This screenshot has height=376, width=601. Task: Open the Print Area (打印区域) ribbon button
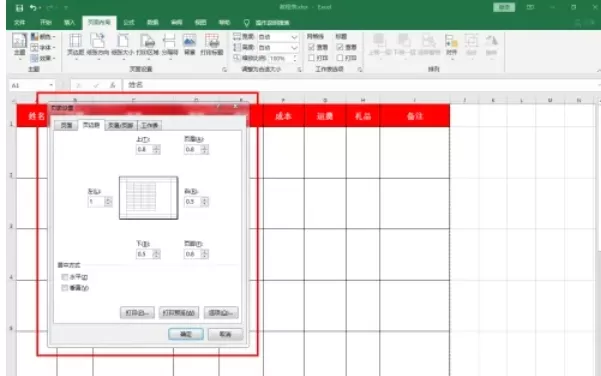[x=147, y=45]
